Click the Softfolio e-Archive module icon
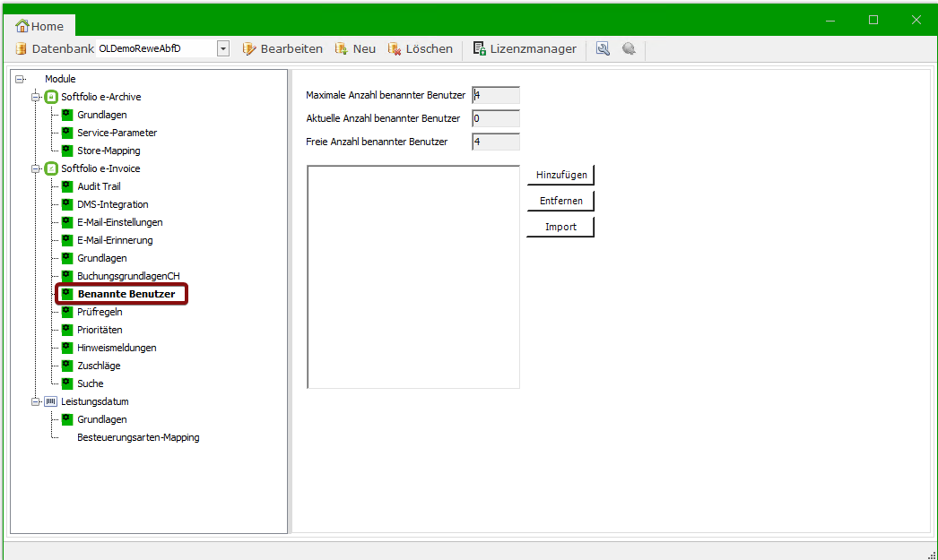 point(51,97)
